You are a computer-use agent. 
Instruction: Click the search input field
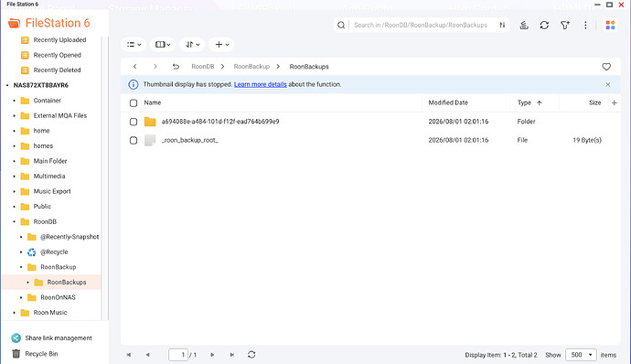421,25
